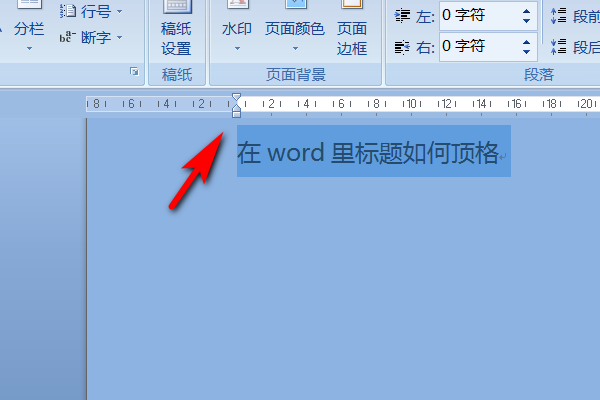Click the first line indent ruler marker
Screen dimensions: 600x400
(x=236, y=97)
